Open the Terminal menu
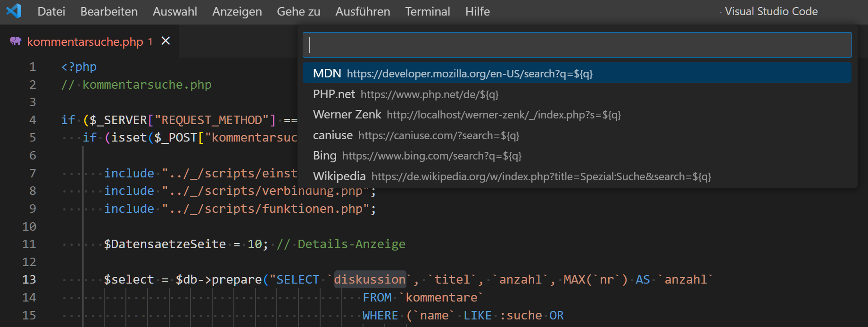The width and height of the screenshot is (868, 327). pyautogui.click(x=427, y=11)
